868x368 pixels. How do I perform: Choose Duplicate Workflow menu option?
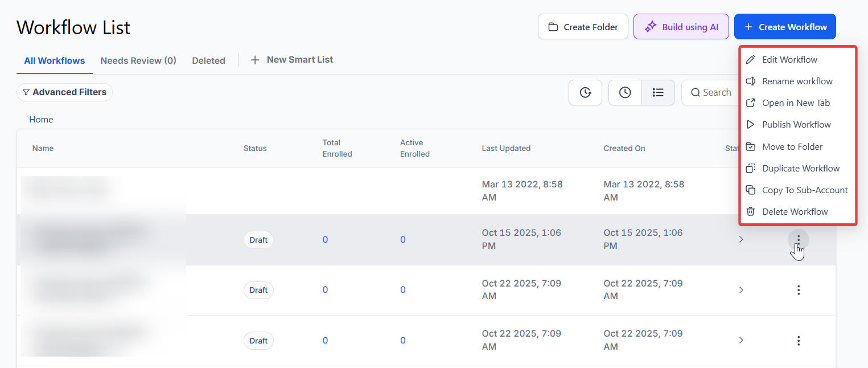coord(800,169)
